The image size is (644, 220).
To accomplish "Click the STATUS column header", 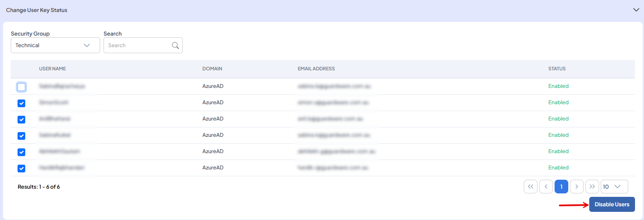I will (557, 69).
